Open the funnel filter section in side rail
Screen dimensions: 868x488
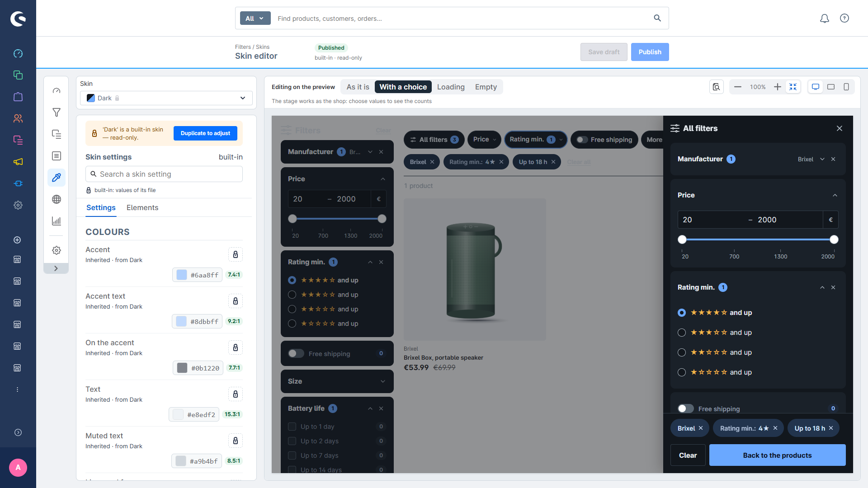point(57,113)
